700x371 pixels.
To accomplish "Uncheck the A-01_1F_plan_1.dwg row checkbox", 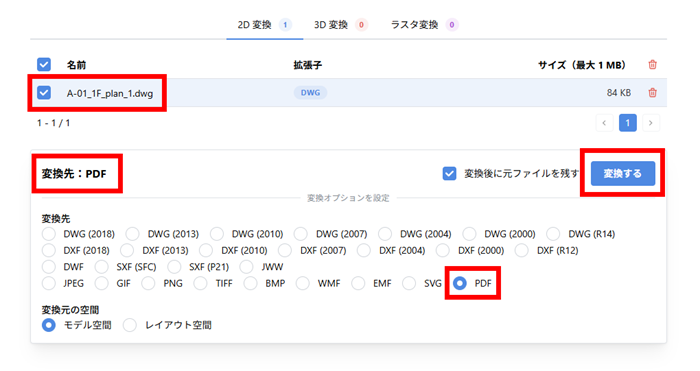I will click(x=44, y=93).
